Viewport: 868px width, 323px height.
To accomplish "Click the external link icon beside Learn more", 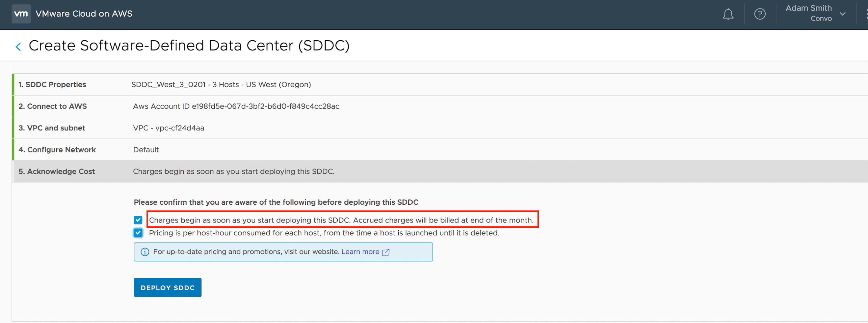I will [386, 252].
